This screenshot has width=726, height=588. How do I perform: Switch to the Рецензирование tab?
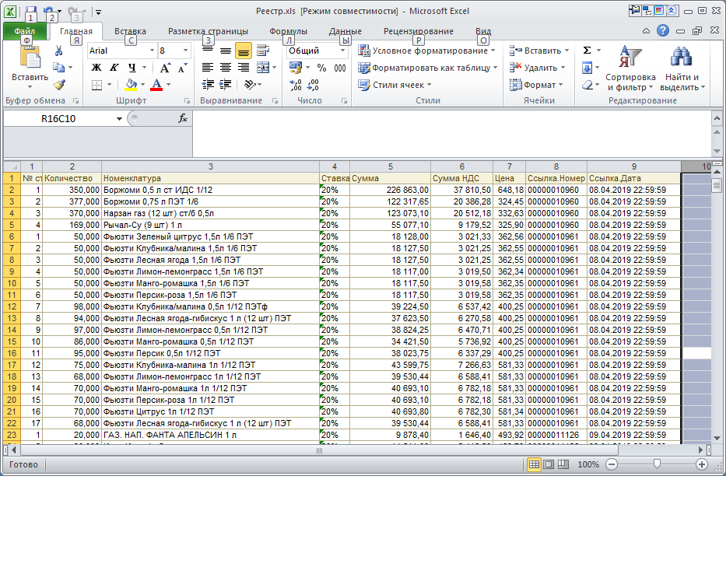[x=418, y=31]
